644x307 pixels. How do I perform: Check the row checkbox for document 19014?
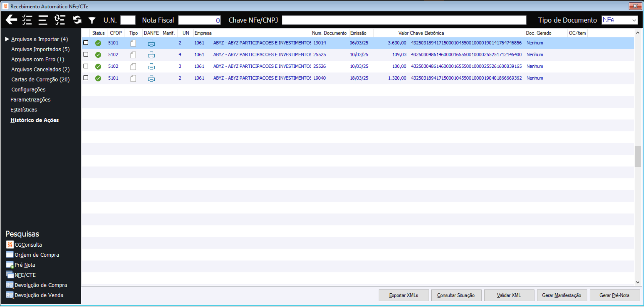(x=86, y=43)
